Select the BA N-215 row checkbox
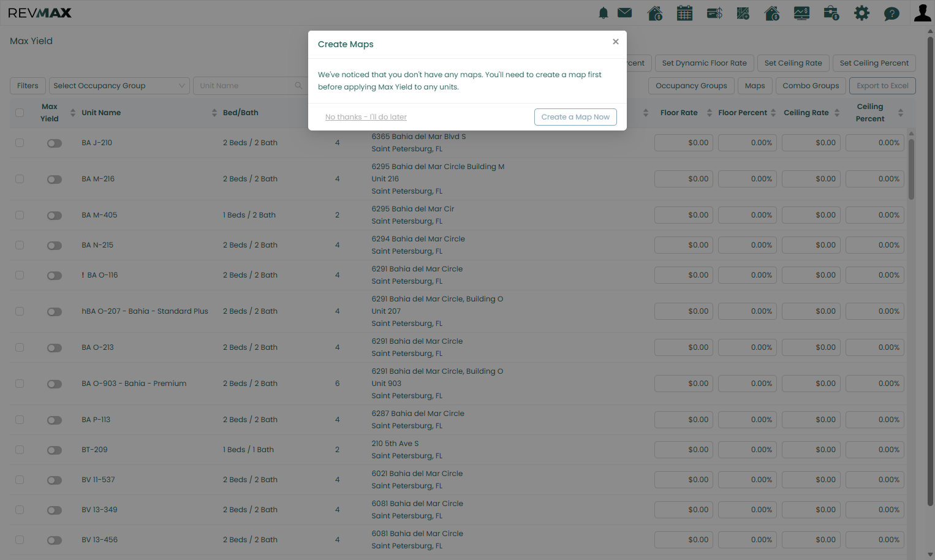Image resolution: width=935 pixels, height=560 pixels. click(20, 245)
